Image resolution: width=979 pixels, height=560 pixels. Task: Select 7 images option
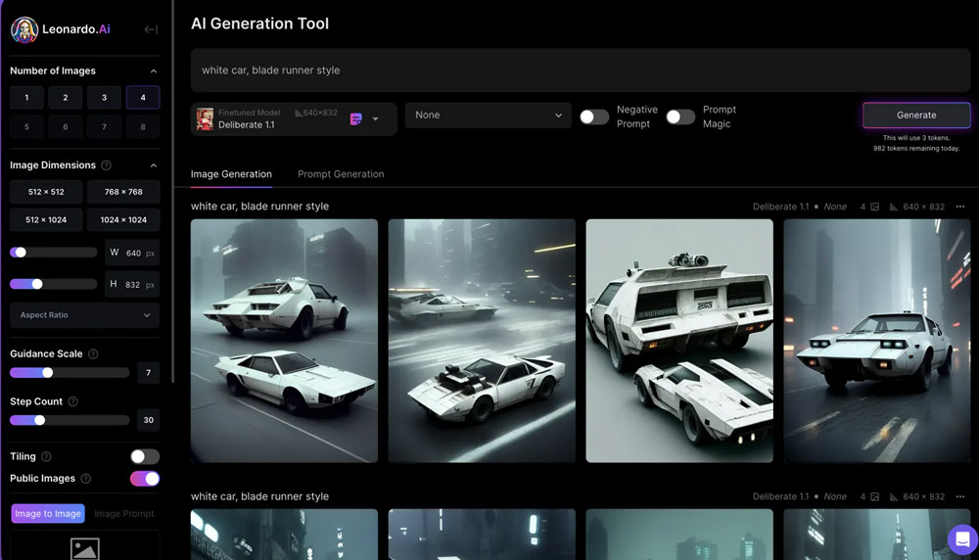[x=105, y=126]
